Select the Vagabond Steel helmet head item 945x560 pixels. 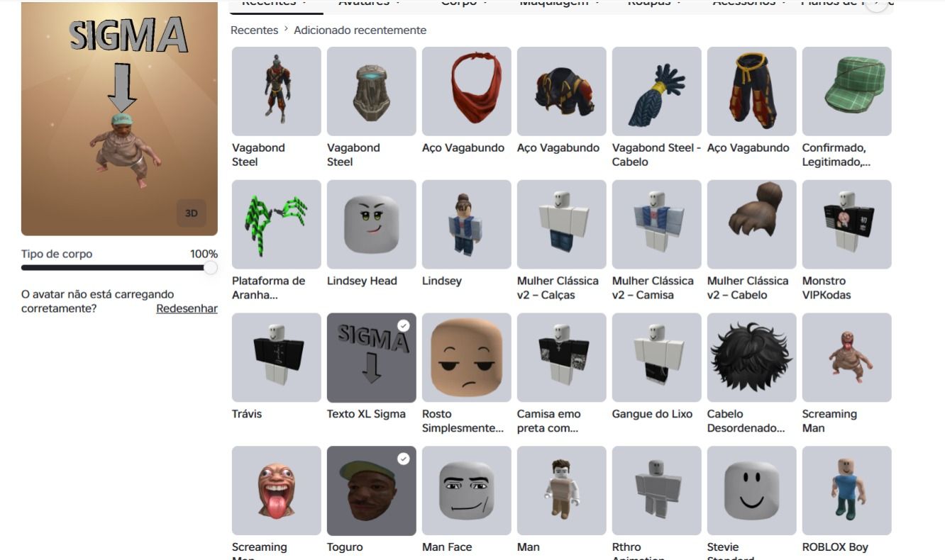[x=372, y=91]
